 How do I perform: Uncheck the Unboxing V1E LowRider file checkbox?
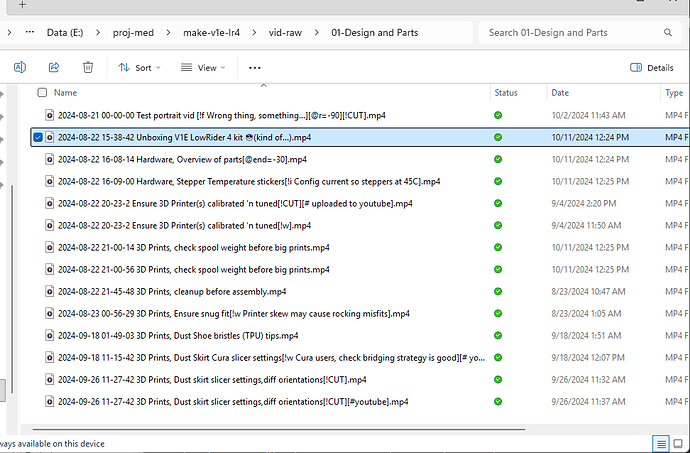38,137
